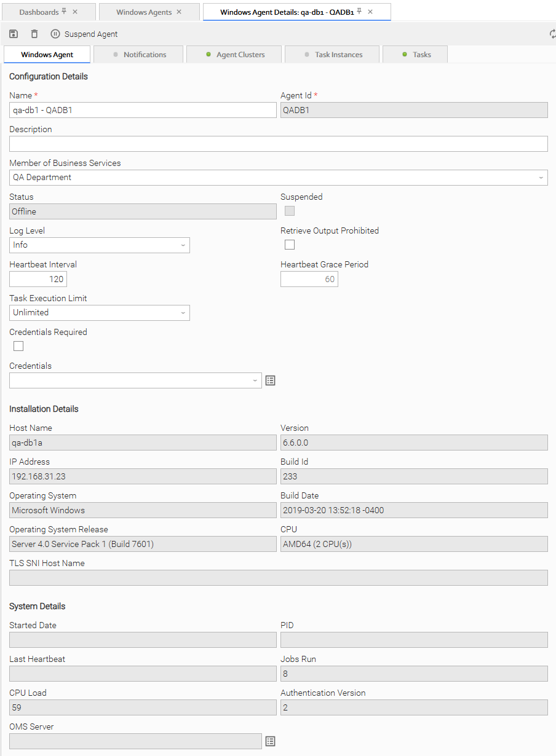Close the Windows Agents tab
The image size is (556, 756).
pos(179,12)
